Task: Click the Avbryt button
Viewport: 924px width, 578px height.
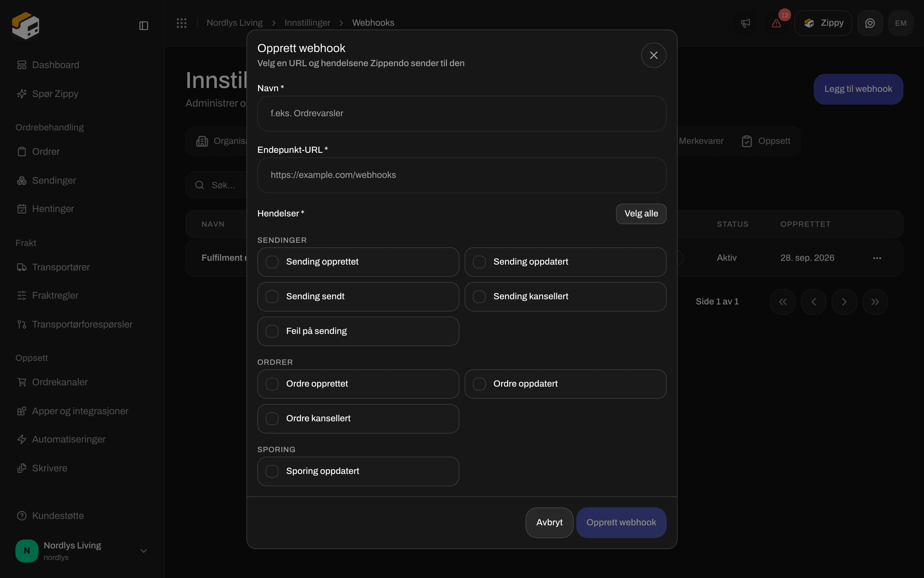Action: tap(549, 522)
